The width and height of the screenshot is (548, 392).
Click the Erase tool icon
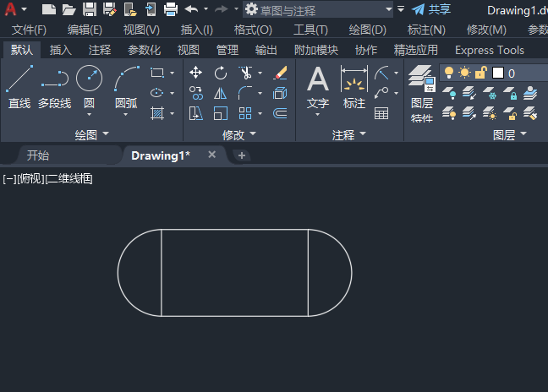click(x=281, y=73)
